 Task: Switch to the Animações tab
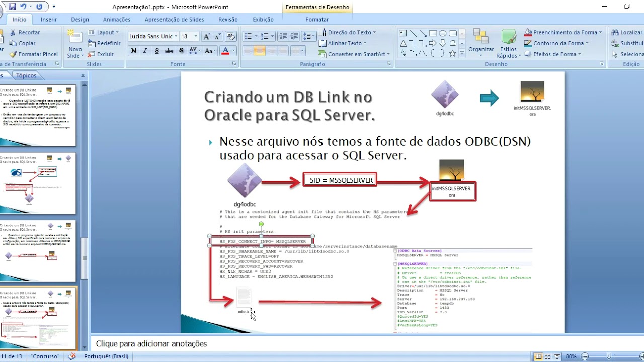pos(117,20)
